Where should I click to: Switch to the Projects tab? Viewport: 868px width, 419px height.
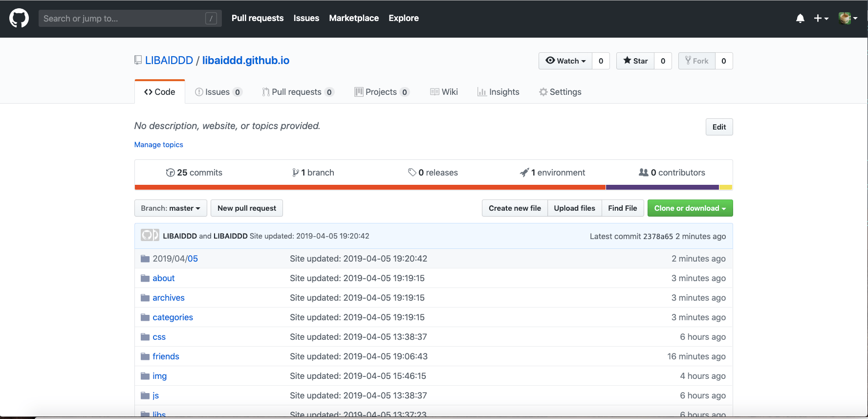(x=382, y=92)
